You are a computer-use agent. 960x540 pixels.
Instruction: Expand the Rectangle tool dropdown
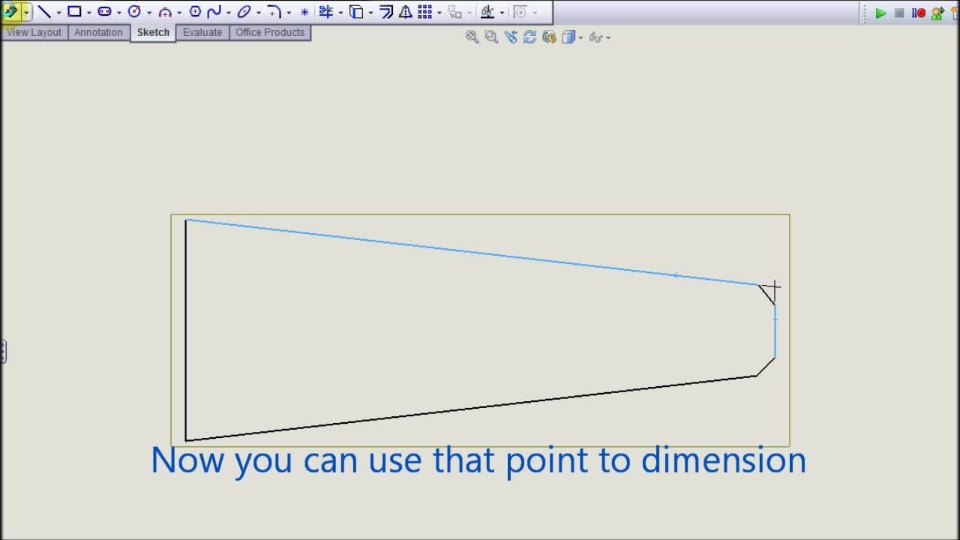(89, 12)
